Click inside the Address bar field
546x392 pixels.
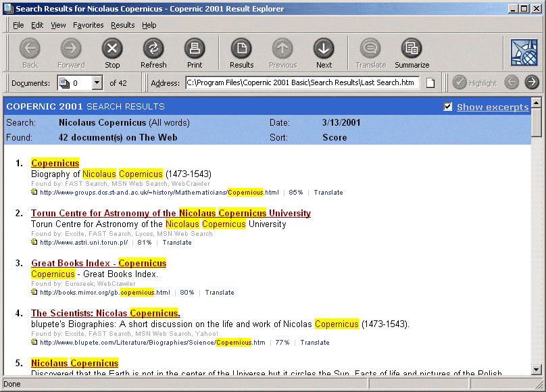(304, 82)
